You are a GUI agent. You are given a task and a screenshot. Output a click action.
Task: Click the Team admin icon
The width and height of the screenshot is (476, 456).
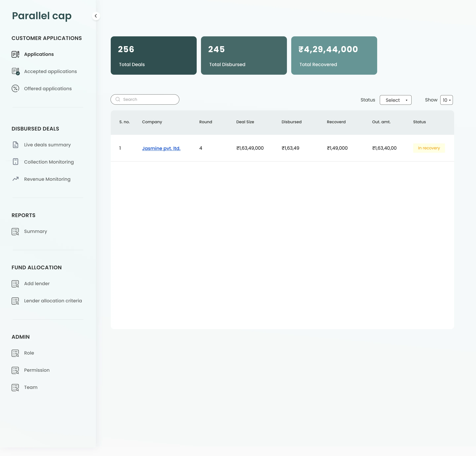pyautogui.click(x=15, y=388)
